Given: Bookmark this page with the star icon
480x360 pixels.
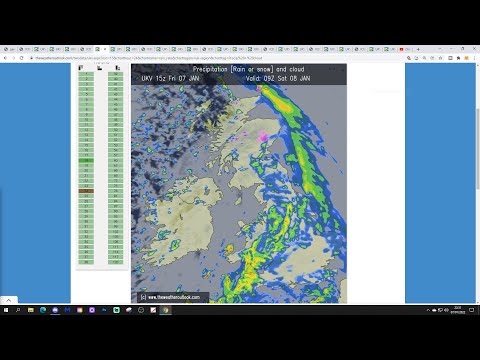Looking at the screenshot, I should (x=441, y=58).
